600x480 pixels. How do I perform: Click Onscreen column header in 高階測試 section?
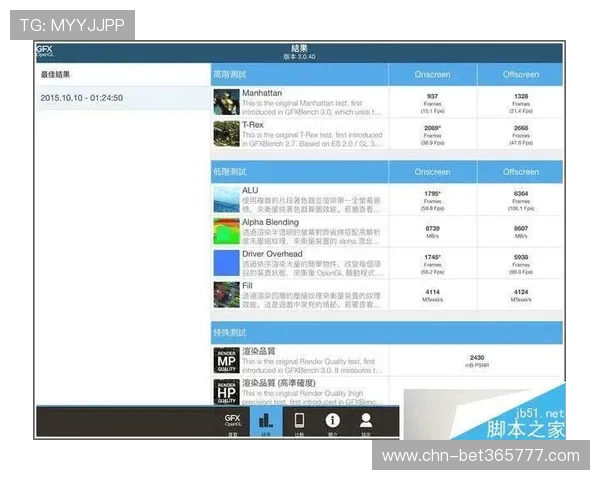point(432,75)
